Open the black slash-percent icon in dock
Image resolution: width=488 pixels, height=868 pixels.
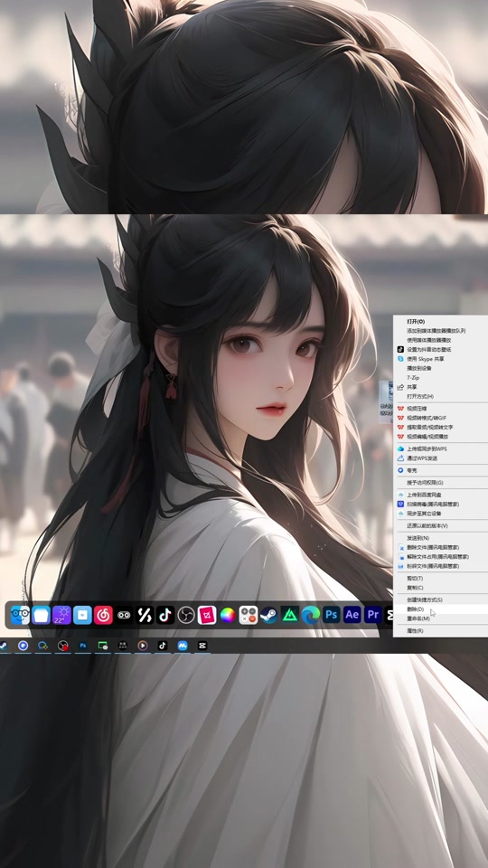[145, 615]
